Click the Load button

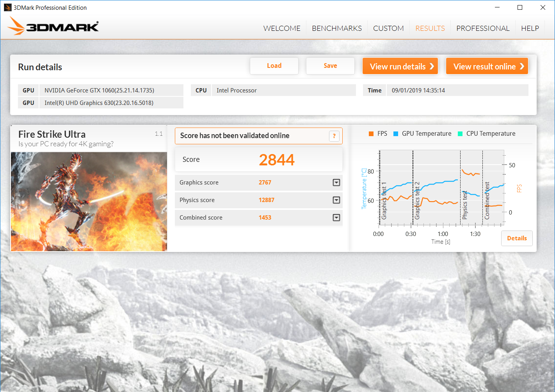[x=274, y=66]
